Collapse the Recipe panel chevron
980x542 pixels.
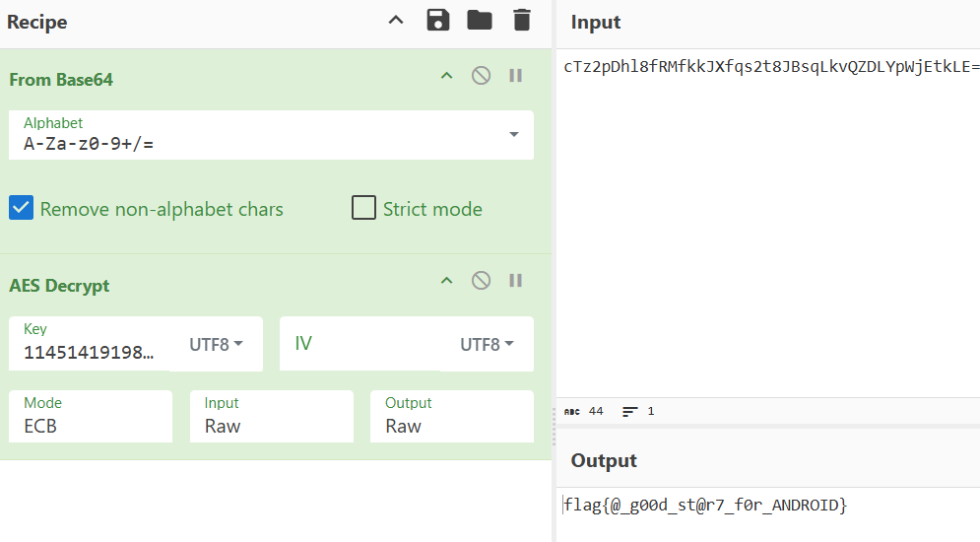[x=396, y=20]
